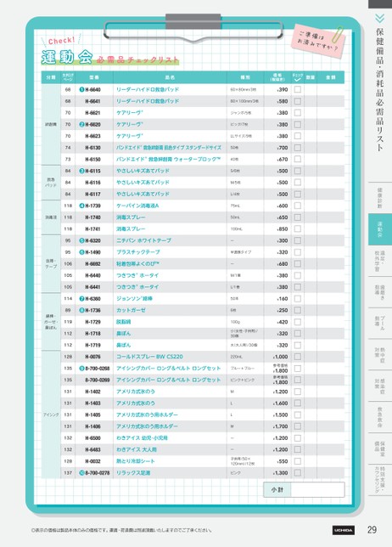Click the 1,700 price for H-1406
This screenshot has width=392, height=547.
click(x=281, y=426)
